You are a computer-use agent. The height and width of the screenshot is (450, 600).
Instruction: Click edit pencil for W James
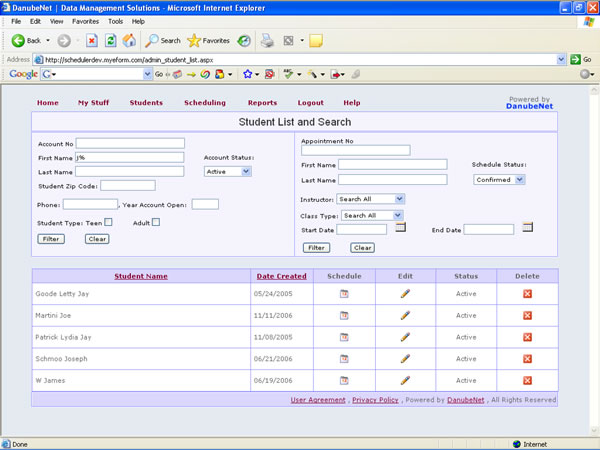click(405, 380)
